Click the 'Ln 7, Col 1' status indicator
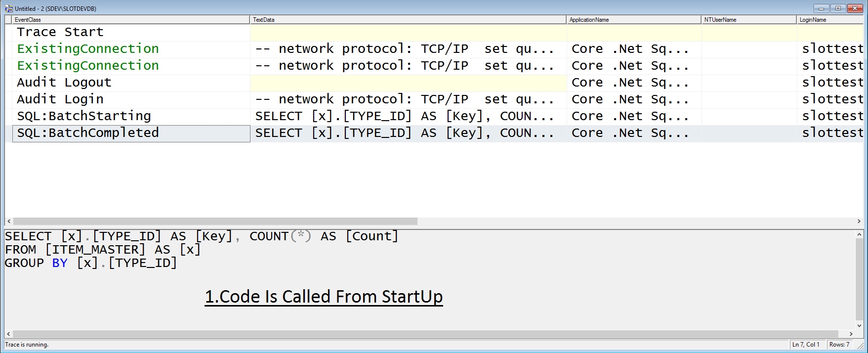Screen dimensions: 868x353 [805, 344]
